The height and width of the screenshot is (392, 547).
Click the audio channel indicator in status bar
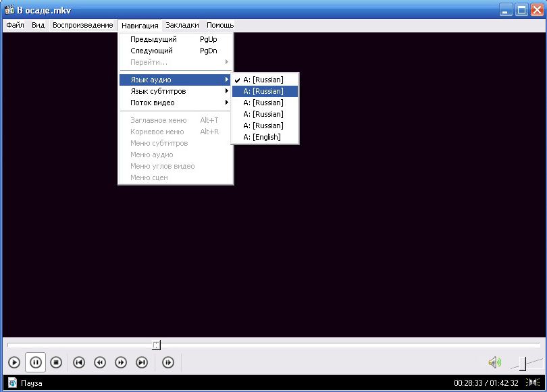(532, 383)
